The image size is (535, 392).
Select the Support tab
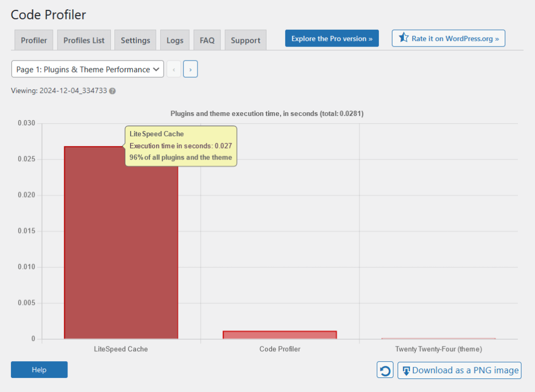point(246,40)
